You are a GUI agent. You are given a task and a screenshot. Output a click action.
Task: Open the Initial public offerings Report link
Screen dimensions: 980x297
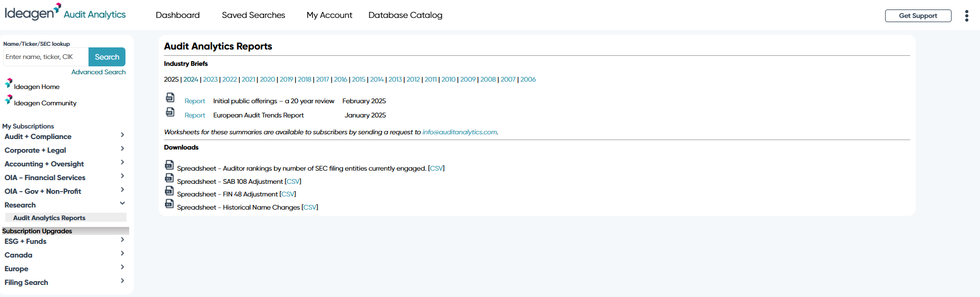[x=195, y=101]
